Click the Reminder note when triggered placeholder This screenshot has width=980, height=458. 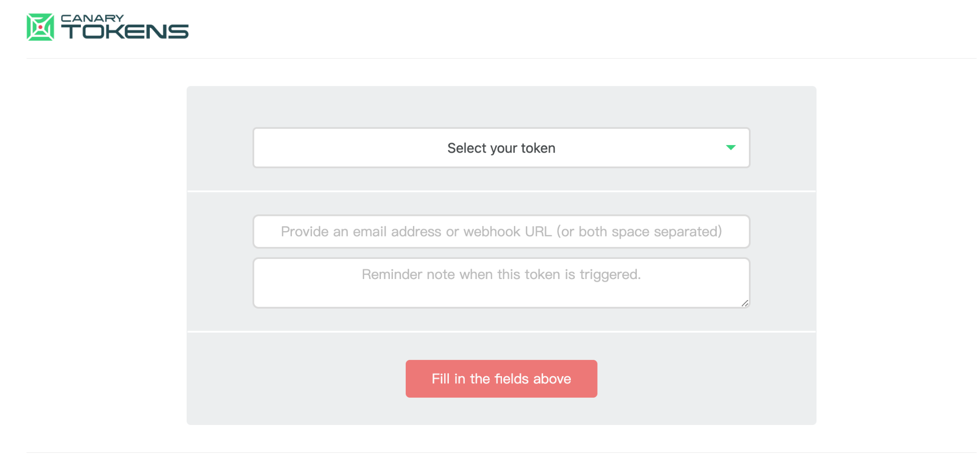tap(501, 274)
